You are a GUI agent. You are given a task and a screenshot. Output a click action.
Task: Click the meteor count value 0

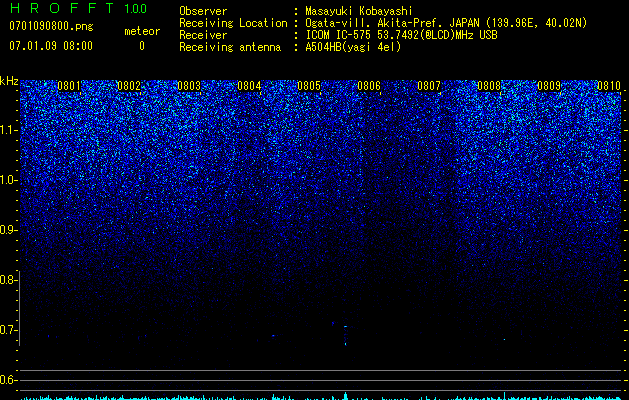coord(142,46)
